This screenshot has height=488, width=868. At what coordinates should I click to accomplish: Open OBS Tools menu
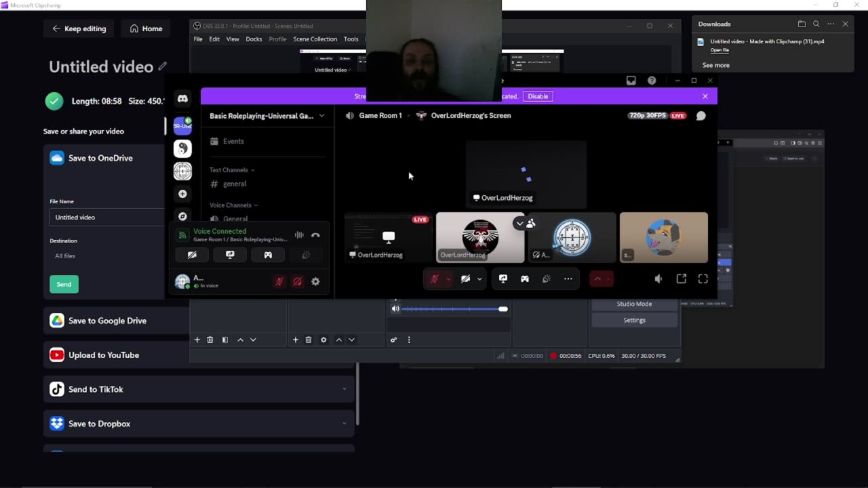pos(351,39)
